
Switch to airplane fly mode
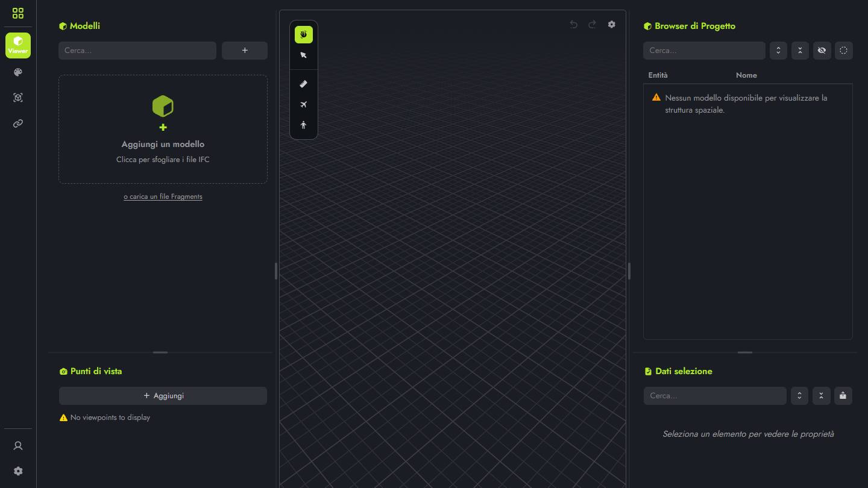304,105
